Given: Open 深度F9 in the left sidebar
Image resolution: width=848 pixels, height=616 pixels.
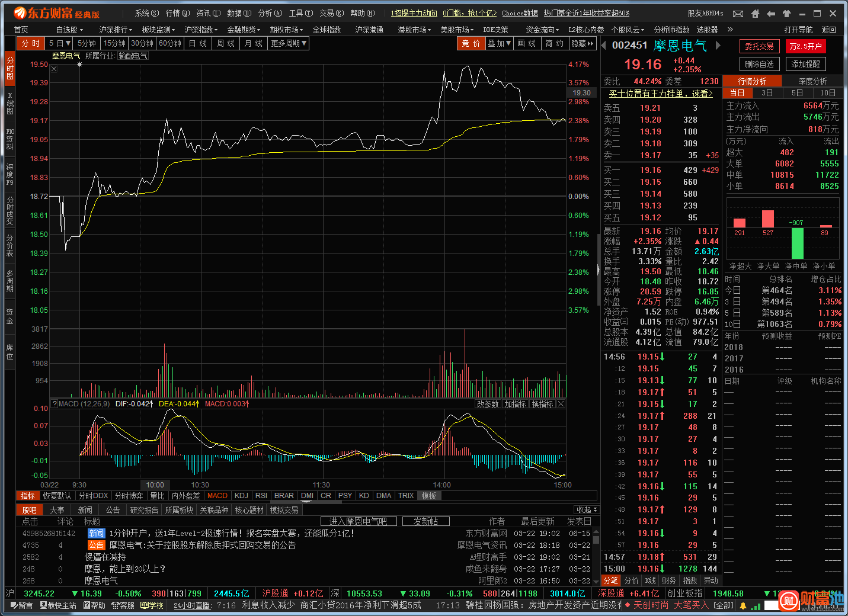Looking at the screenshot, I should pyautogui.click(x=9, y=175).
